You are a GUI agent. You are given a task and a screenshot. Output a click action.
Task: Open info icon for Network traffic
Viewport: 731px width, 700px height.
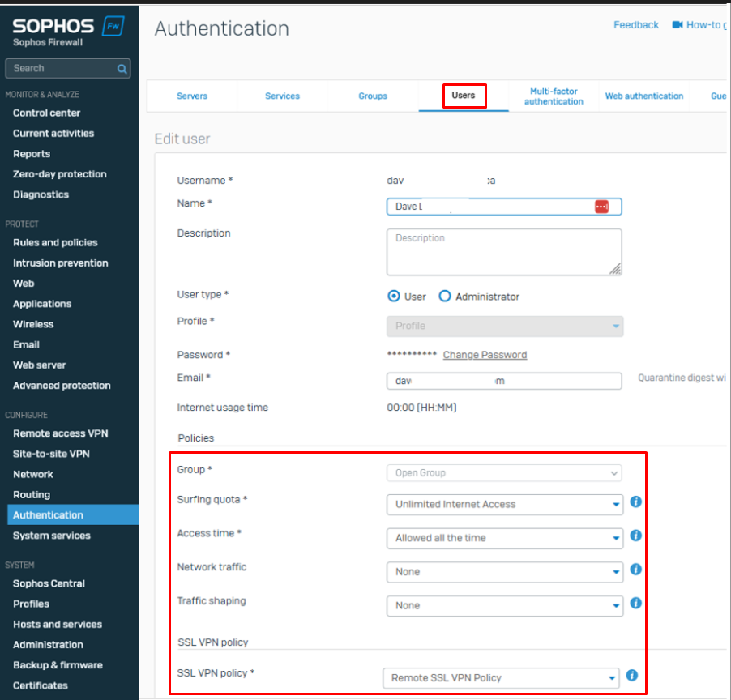[x=635, y=570]
